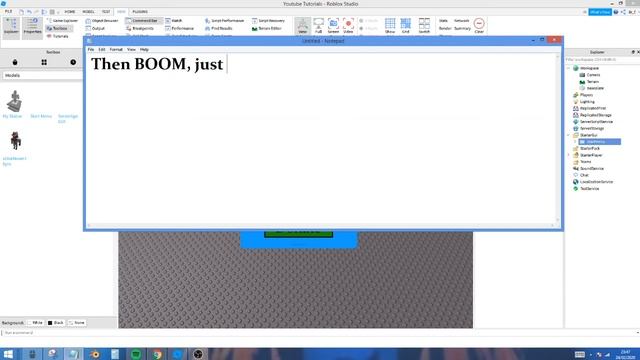Click the Explorer filter workspace field

click(x=601, y=60)
